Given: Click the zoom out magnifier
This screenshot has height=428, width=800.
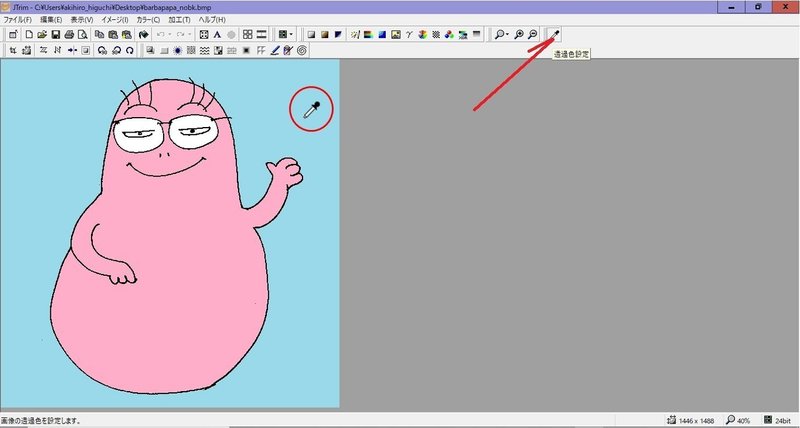Looking at the screenshot, I should (532, 35).
